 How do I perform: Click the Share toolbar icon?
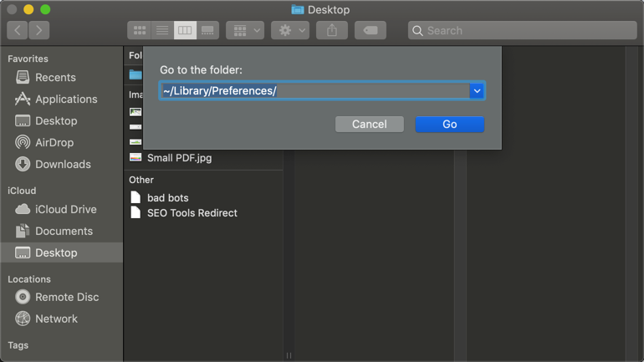[332, 31]
